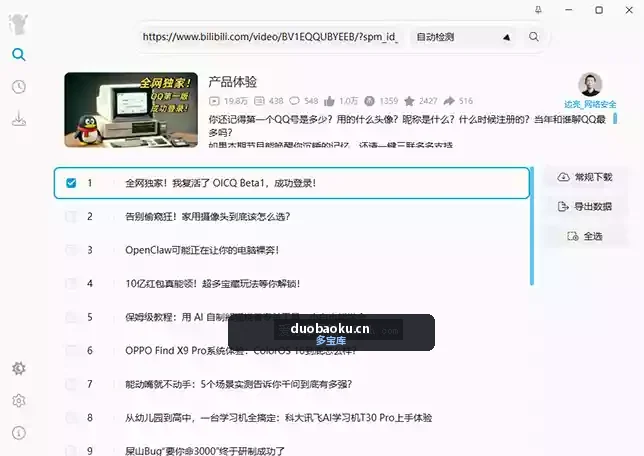The width and height of the screenshot is (644, 456).
Task: Check the checkbox for item 4
Action: [x=71, y=283]
